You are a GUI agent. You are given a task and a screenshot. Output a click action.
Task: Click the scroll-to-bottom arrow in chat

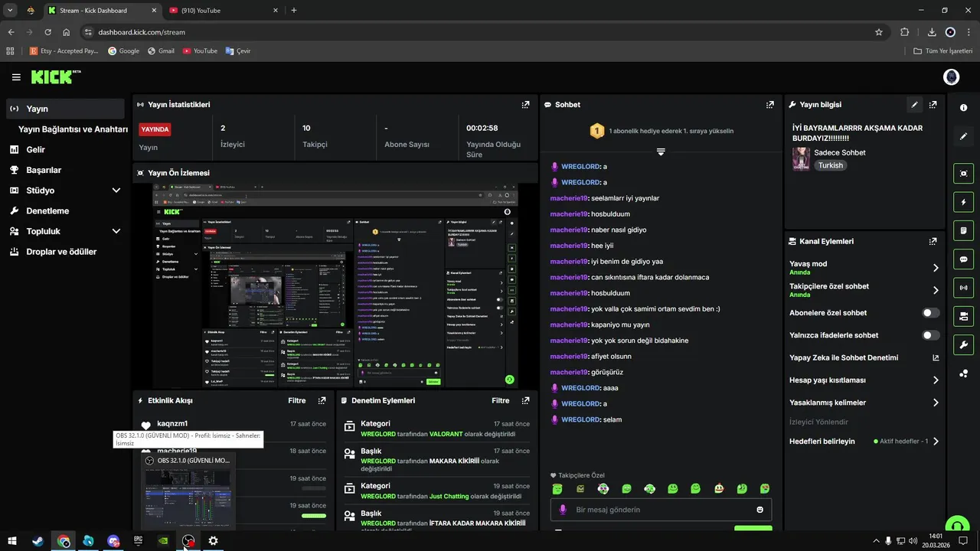pyautogui.click(x=661, y=152)
